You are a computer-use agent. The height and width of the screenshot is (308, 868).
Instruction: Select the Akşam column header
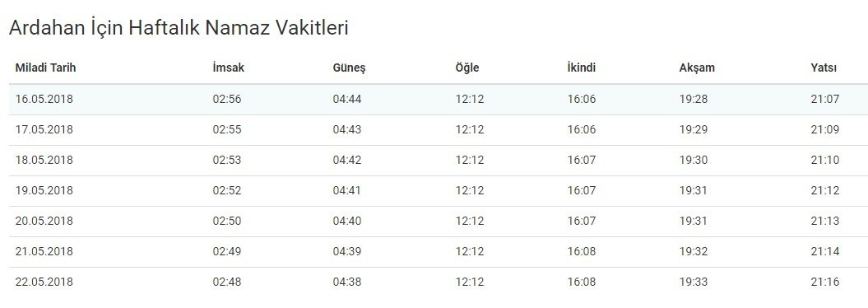[697, 68]
